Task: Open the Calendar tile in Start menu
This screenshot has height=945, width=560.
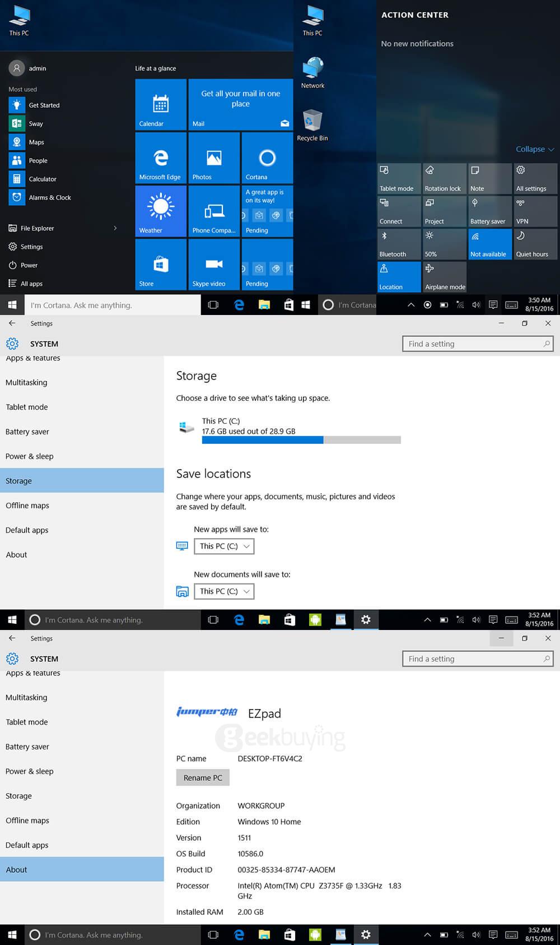Action: pos(160,105)
